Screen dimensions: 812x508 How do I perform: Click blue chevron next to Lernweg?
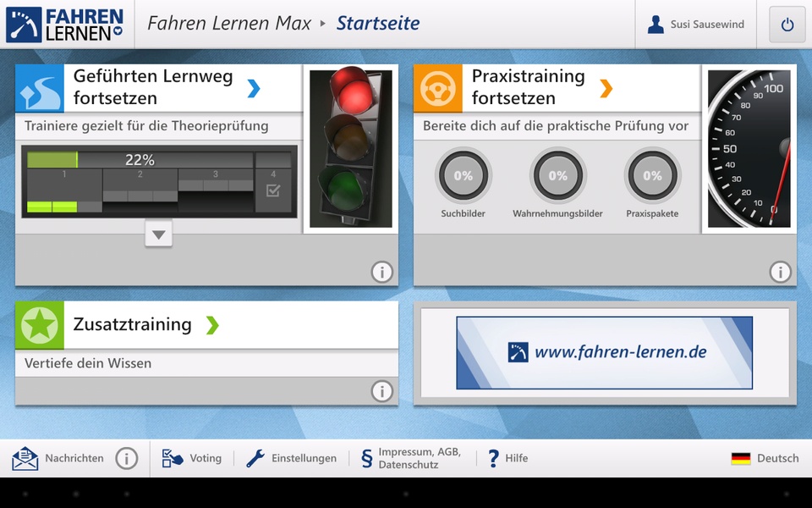253,88
